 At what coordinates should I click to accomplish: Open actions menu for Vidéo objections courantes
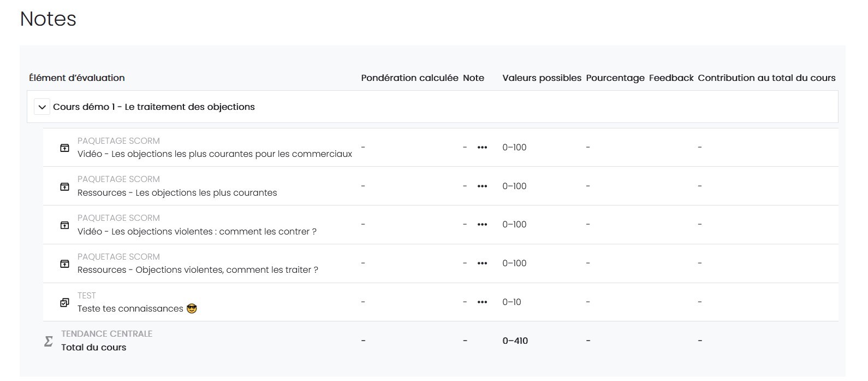click(x=482, y=148)
